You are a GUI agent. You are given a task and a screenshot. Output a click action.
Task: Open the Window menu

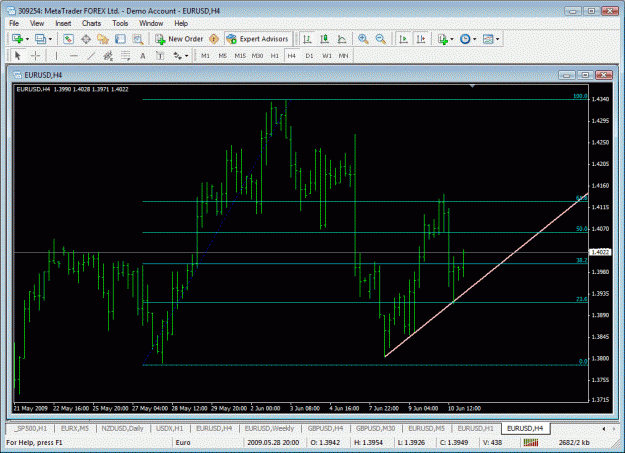click(151, 24)
